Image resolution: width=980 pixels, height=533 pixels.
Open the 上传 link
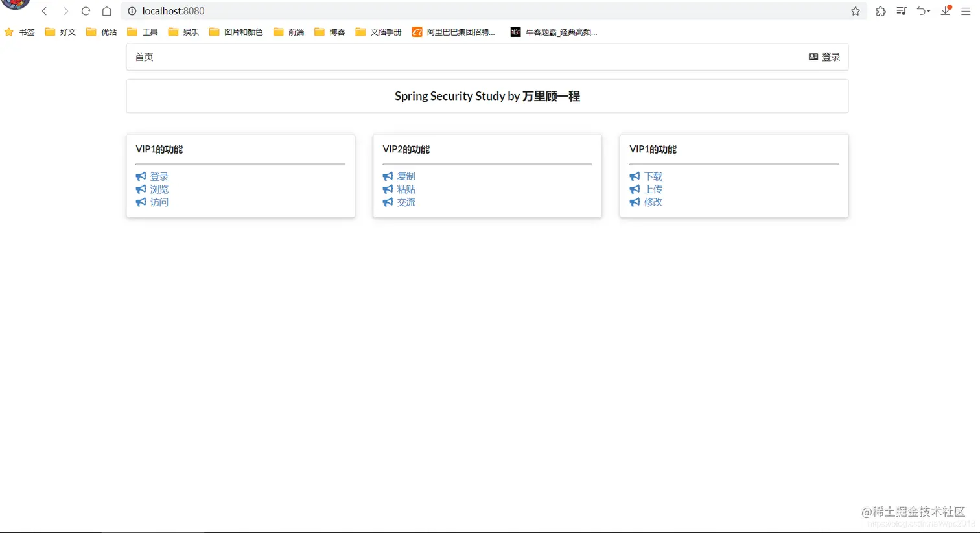(653, 189)
